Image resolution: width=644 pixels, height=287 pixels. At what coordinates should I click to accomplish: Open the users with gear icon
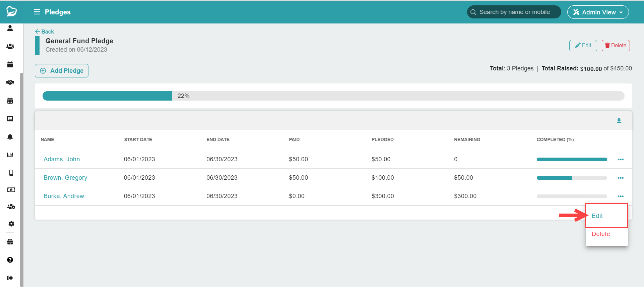coord(11,207)
